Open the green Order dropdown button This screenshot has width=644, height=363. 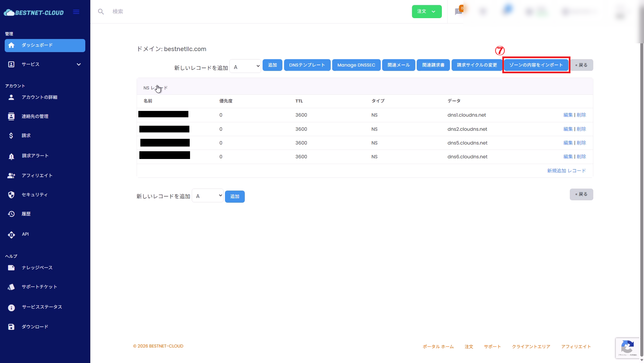426,12
